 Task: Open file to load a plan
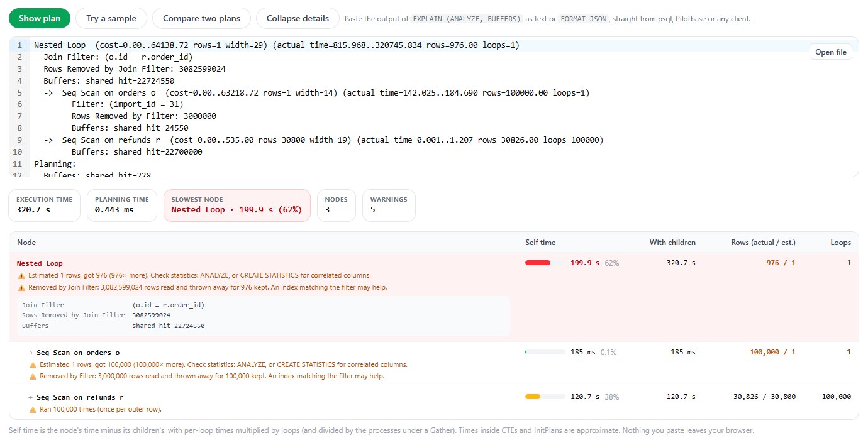coord(831,52)
